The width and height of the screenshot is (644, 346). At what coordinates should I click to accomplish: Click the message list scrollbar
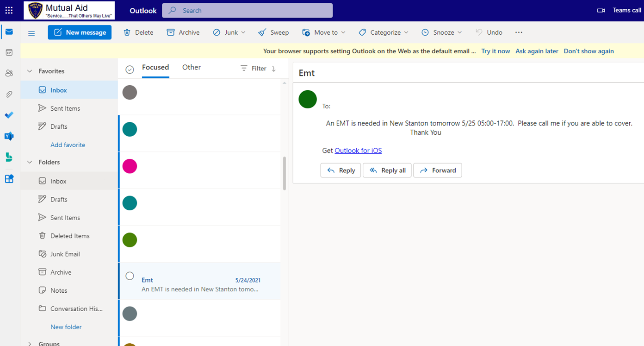285,173
